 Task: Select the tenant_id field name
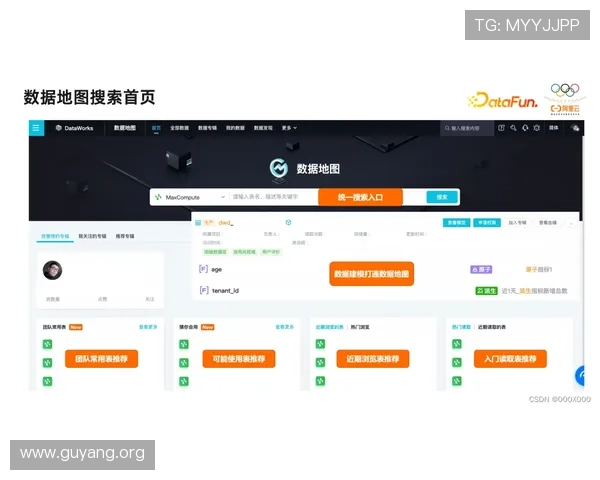click(225, 291)
